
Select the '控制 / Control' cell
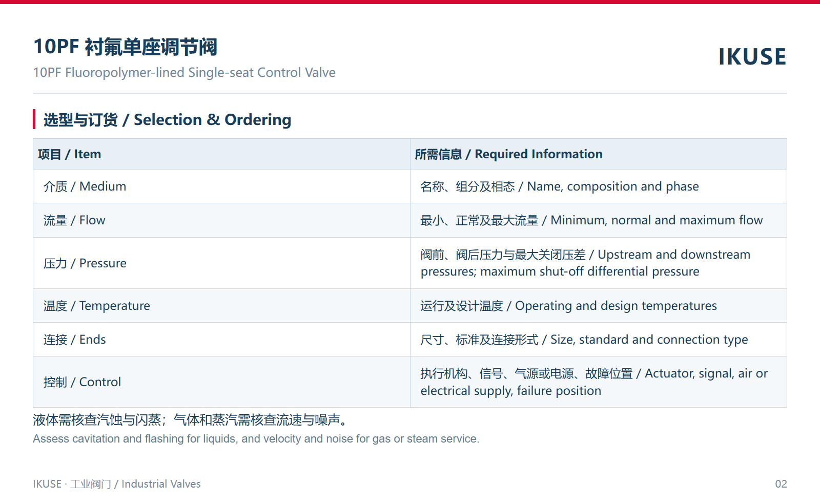(221, 382)
